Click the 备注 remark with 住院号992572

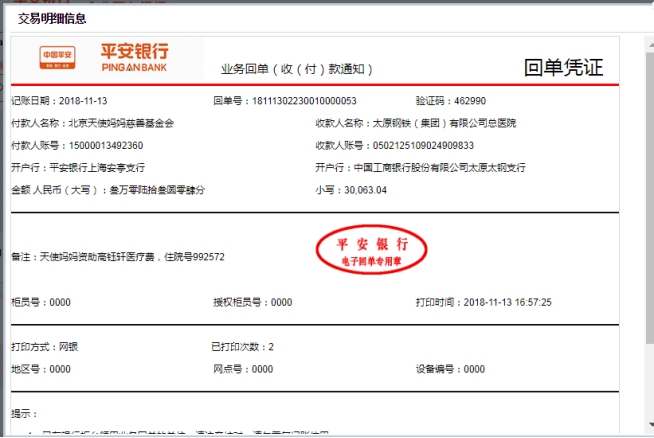118,257
